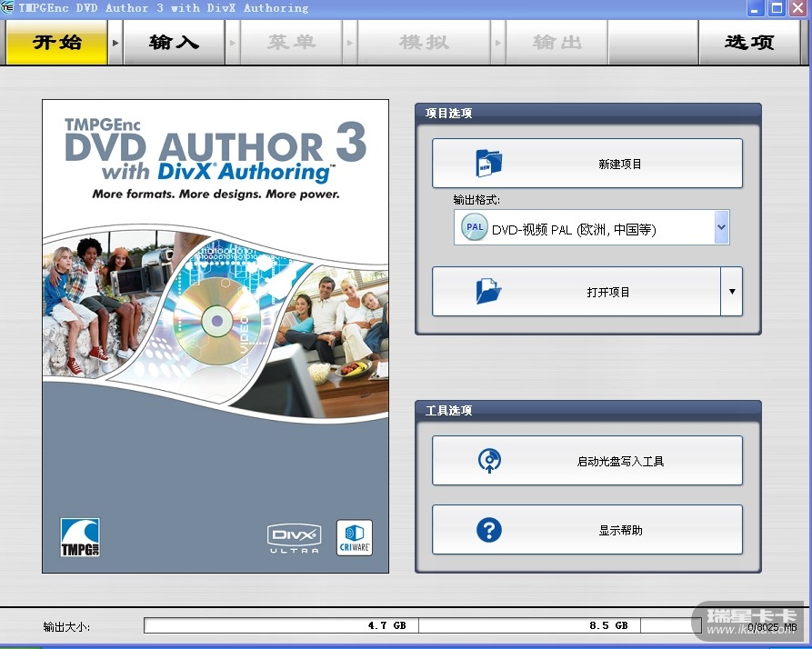Click the 新建项目 new project button

pos(587,164)
